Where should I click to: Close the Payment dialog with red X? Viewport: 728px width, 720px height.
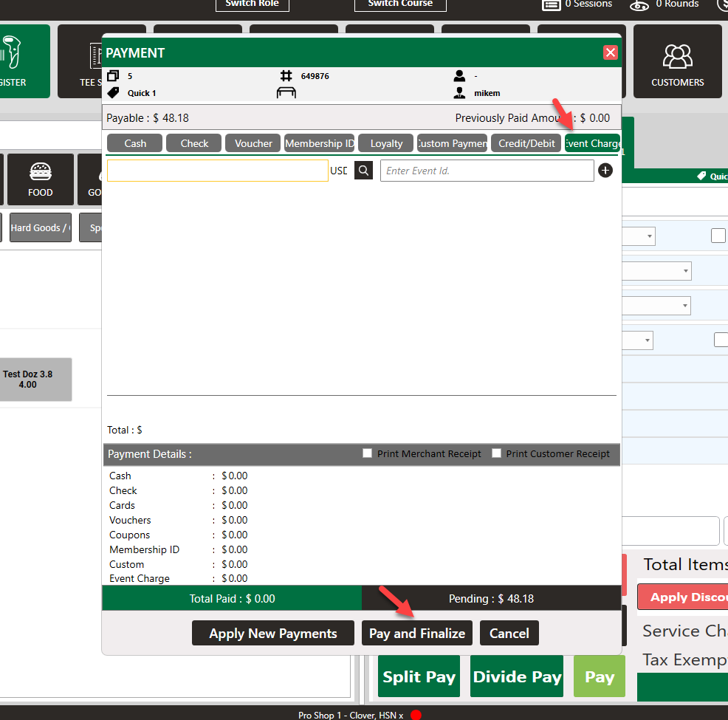pyautogui.click(x=610, y=52)
